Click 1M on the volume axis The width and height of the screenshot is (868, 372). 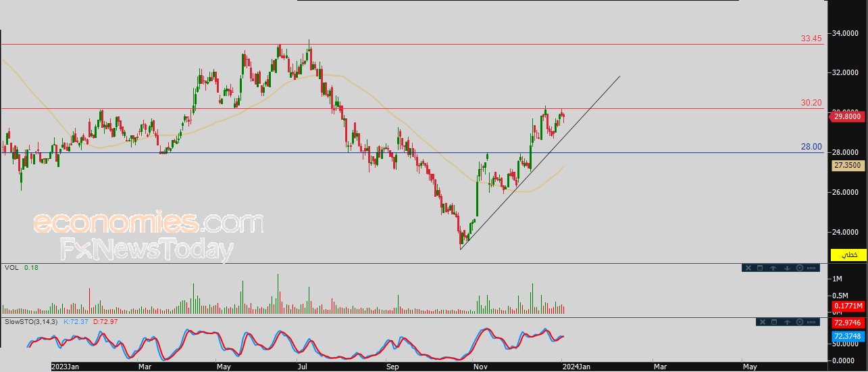[837, 279]
